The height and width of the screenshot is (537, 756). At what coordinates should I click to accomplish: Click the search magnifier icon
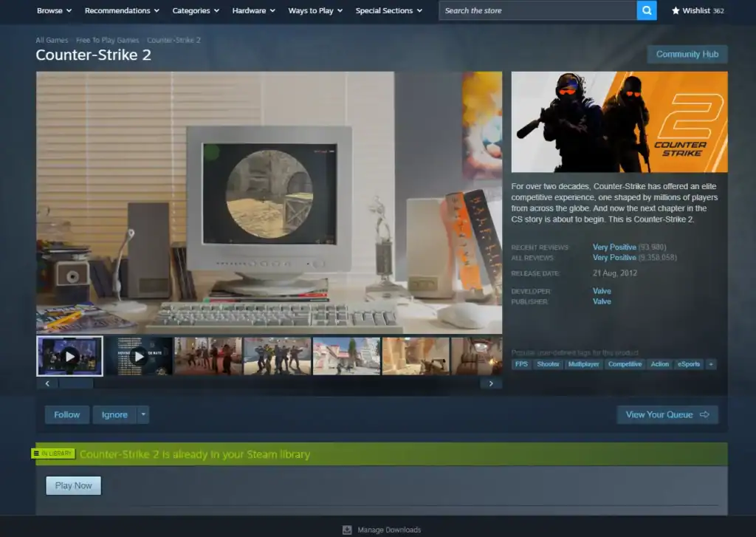(647, 10)
